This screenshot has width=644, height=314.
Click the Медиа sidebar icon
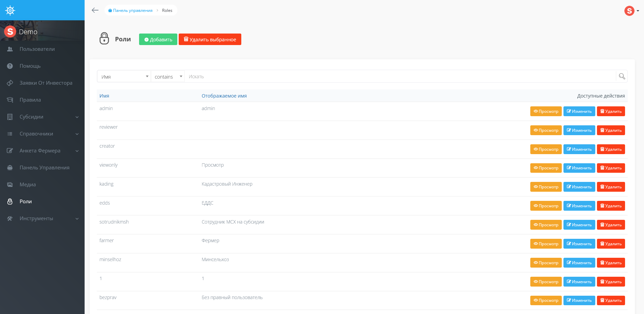[x=10, y=185]
